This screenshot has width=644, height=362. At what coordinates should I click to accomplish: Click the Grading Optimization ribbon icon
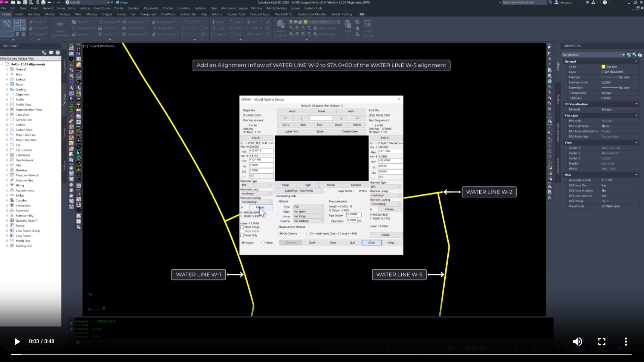click(60, 28)
